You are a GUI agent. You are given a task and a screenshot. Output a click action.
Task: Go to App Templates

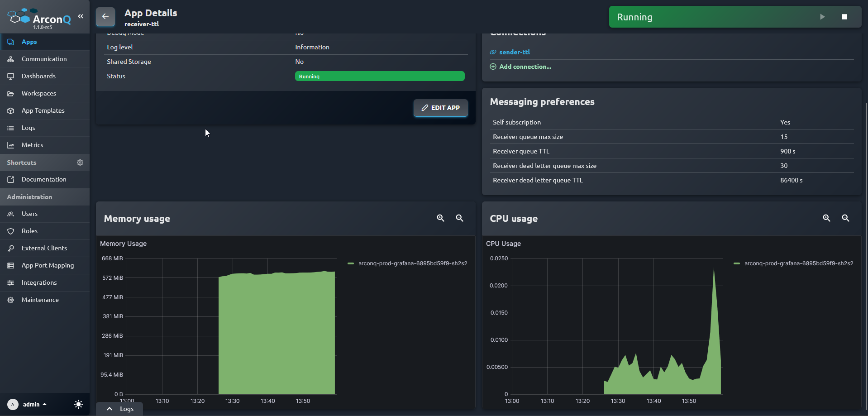tap(45, 110)
